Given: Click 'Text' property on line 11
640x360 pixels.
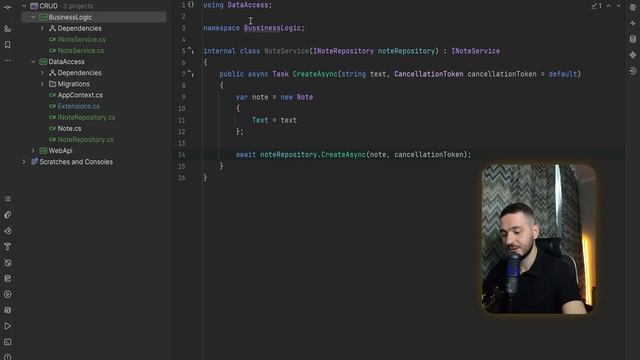Looking at the screenshot, I should pyautogui.click(x=260, y=120).
